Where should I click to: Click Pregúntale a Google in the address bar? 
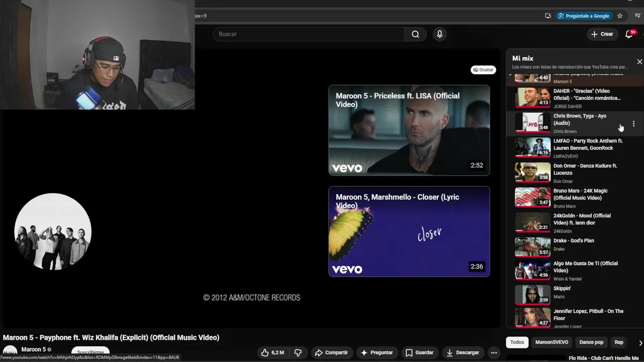pos(584,16)
